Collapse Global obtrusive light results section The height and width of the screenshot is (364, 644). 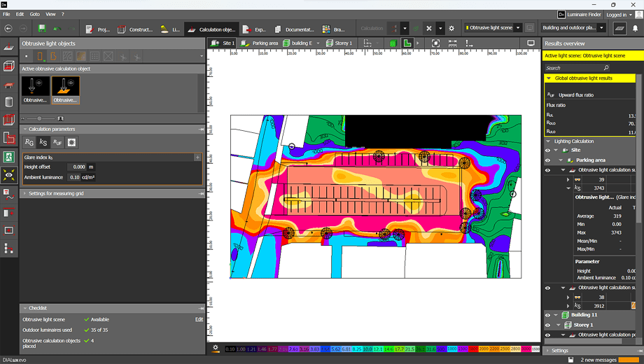point(549,78)
